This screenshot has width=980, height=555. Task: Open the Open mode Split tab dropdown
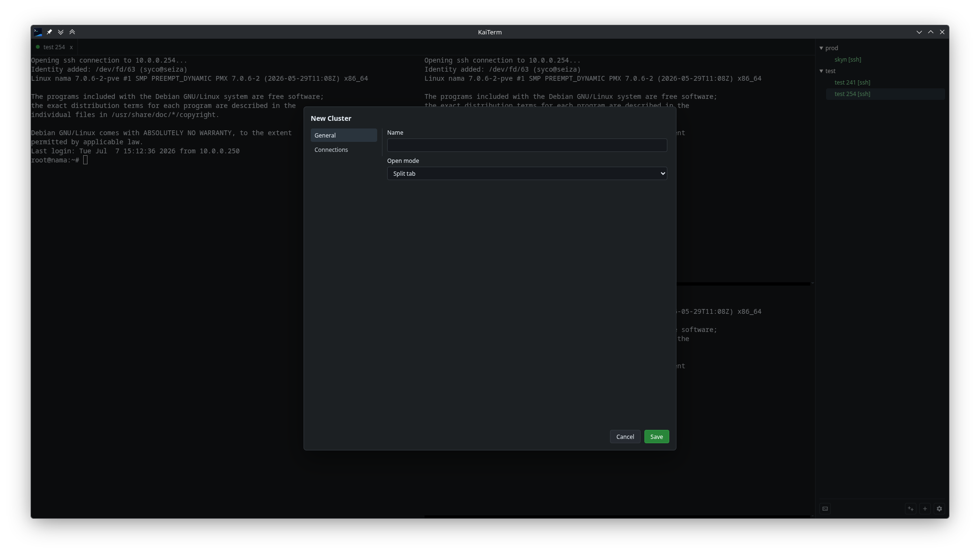click(x=527, y=173)
